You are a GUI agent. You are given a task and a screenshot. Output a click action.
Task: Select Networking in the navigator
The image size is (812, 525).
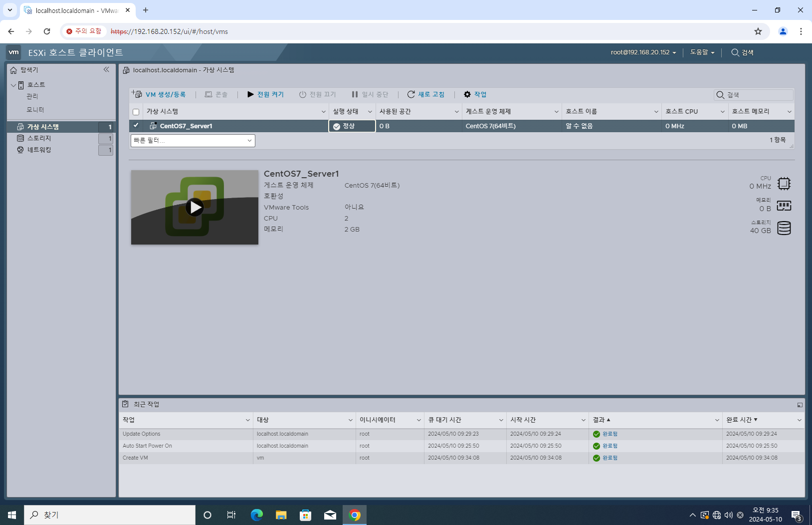click(x=39, y=150)
